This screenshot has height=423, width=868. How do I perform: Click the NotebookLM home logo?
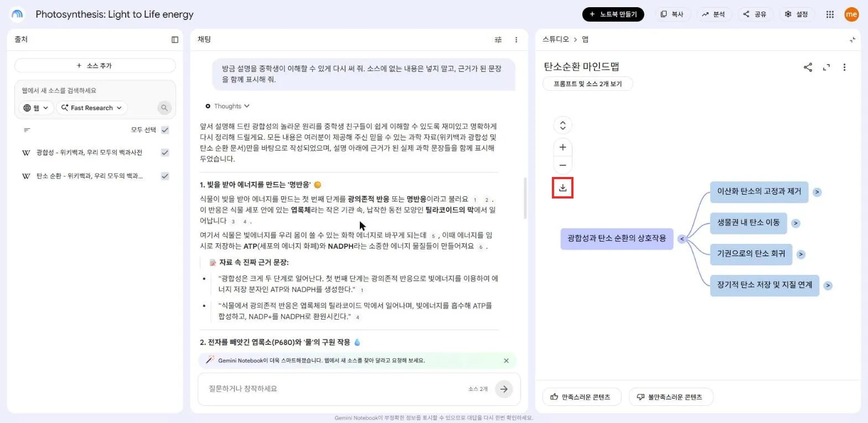coord(18,14)
